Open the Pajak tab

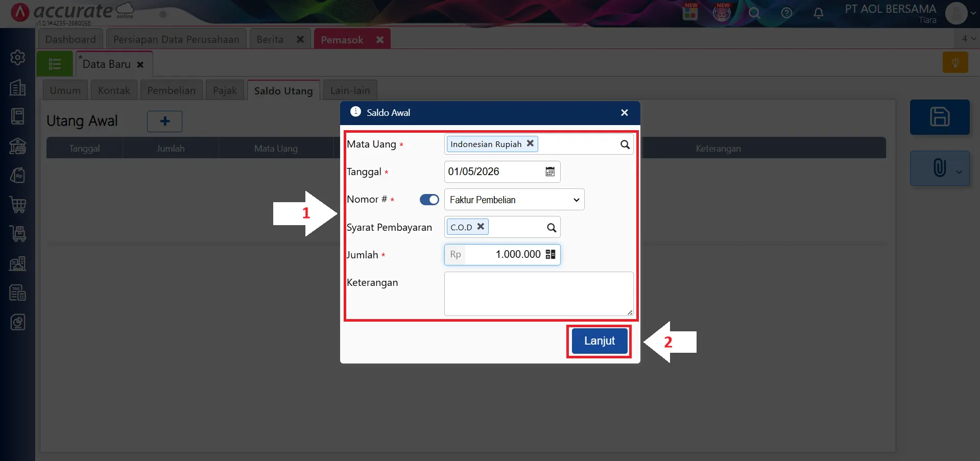click(225, 90)
